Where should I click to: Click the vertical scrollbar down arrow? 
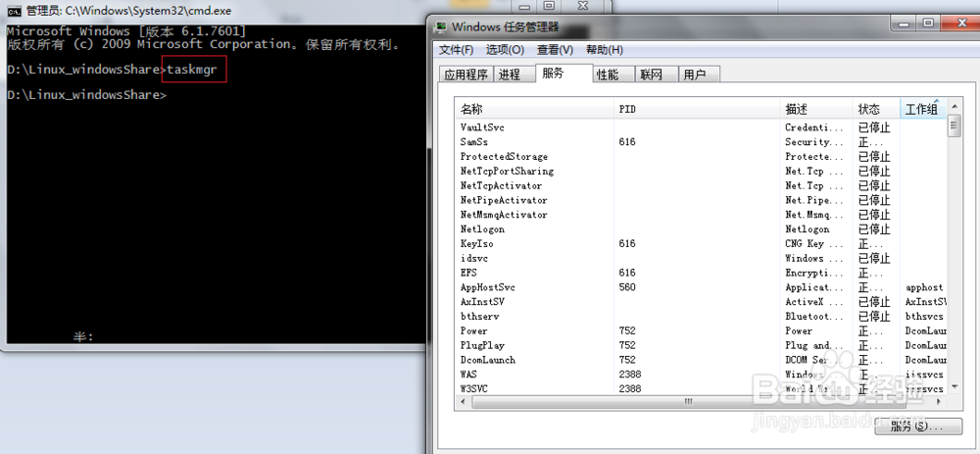pos(954,387)
